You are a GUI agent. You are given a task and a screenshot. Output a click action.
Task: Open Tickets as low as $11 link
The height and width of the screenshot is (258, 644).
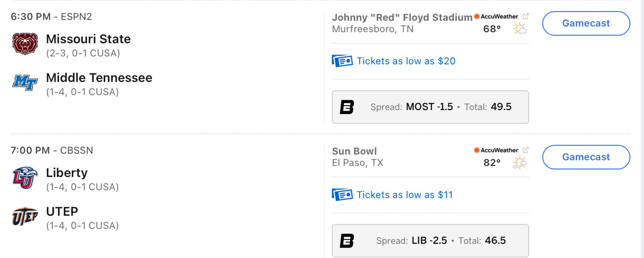[x=405, y=195]
